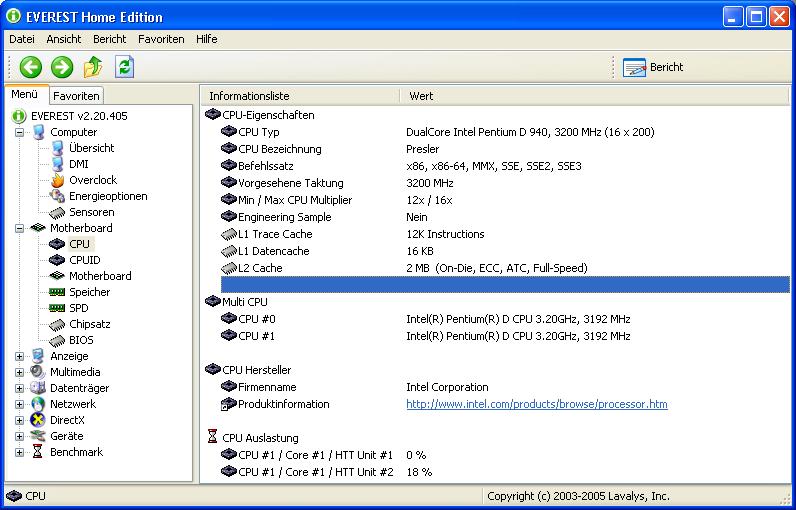
Task: Click the Geräte devices icon
Action: coord(38,436)
